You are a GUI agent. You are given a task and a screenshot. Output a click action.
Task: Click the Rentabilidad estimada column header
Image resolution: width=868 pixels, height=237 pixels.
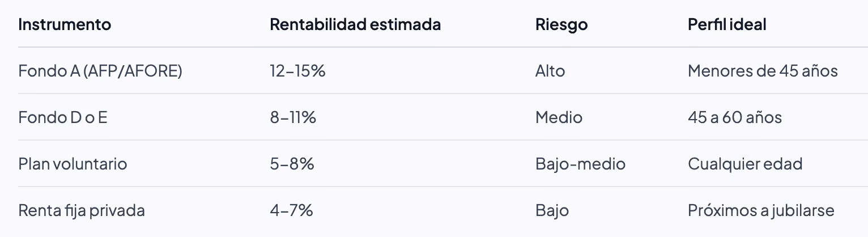355,24
